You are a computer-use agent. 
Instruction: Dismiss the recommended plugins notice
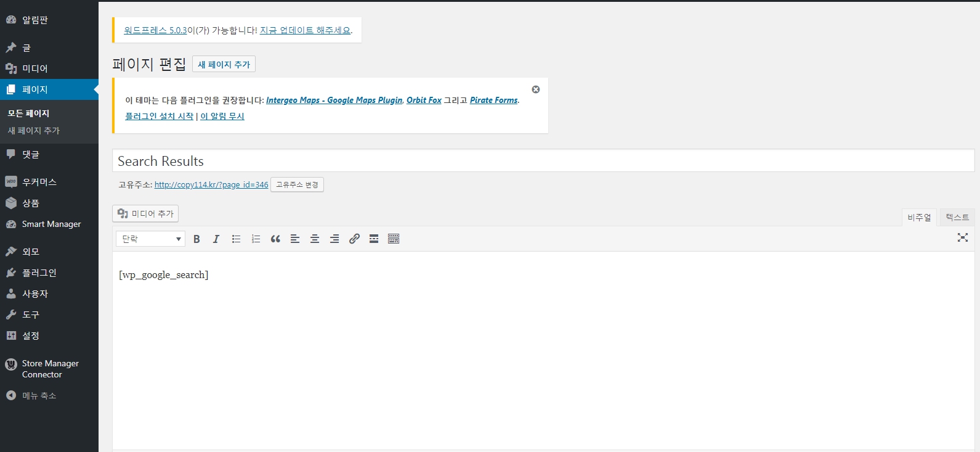tap(536, 89)
